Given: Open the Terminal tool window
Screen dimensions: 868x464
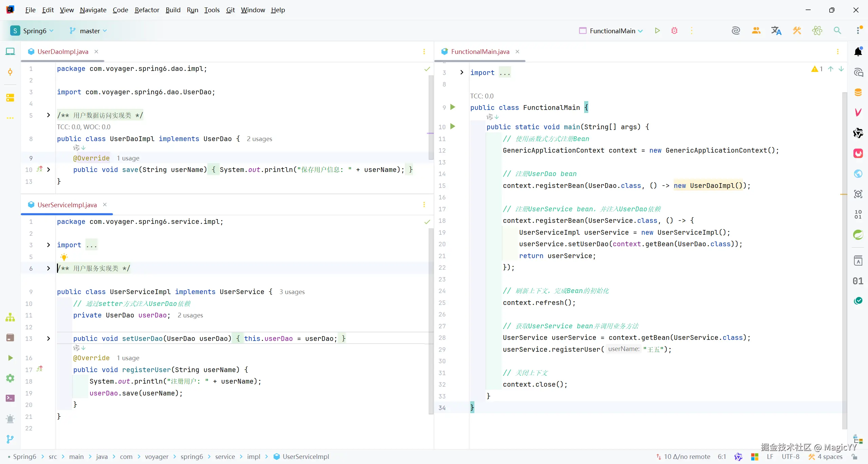Looking at the screenshot, I should (10, 398).
